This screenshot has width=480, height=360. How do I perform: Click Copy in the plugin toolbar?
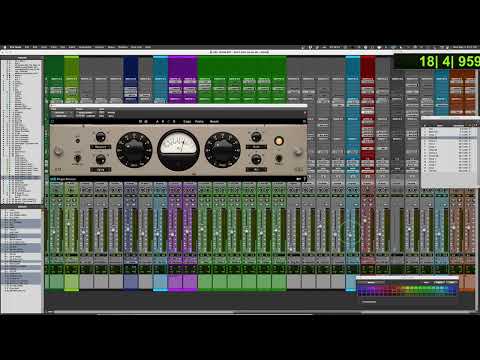[x=187, y=122]
